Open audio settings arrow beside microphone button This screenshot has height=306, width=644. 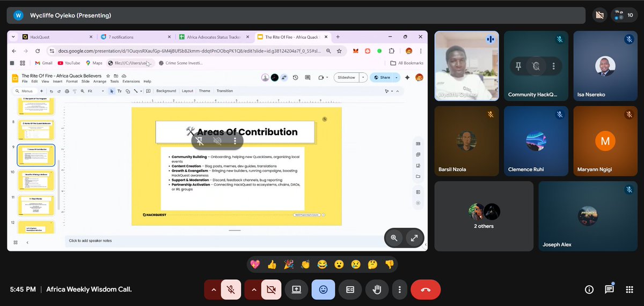[214, 289]
